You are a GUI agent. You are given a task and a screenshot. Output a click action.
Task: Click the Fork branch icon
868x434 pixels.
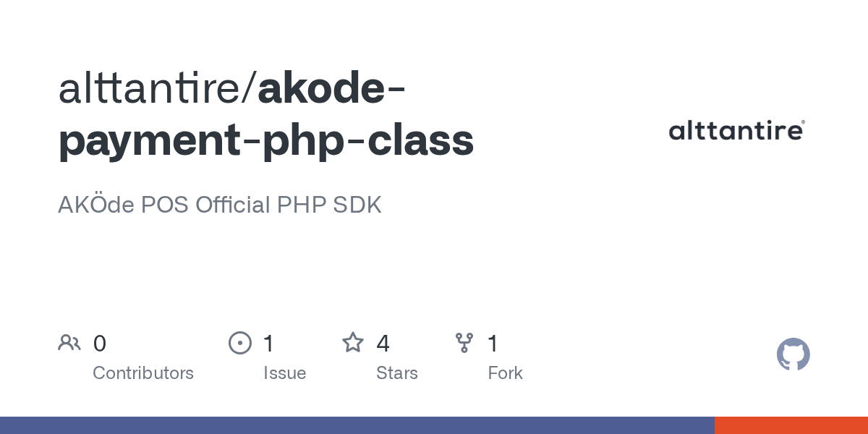click(x=464, y=343)
